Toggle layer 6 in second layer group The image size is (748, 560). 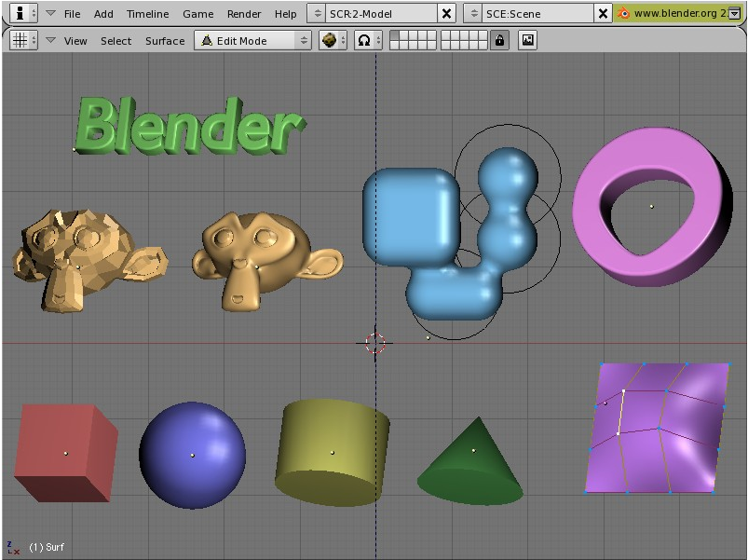445,35
